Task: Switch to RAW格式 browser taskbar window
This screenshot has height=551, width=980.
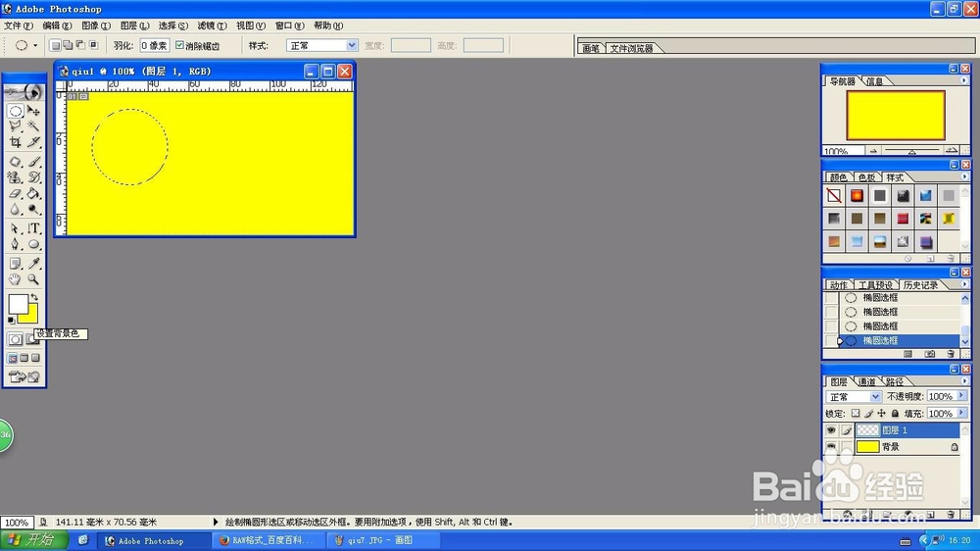Action: coord(269,540)
